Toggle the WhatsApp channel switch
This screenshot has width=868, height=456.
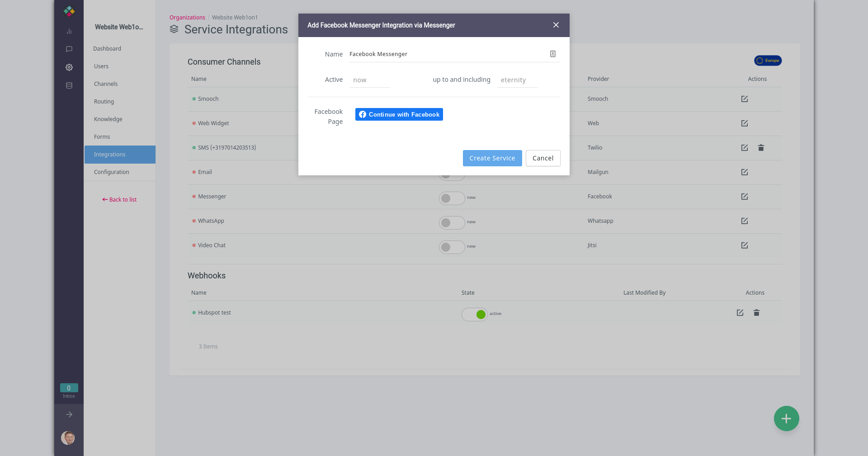click(452, 223)
